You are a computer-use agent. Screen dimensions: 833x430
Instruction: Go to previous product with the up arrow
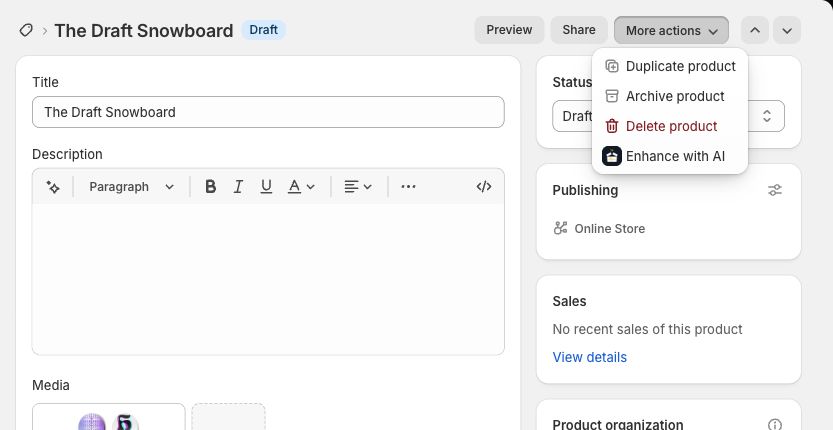754,30
